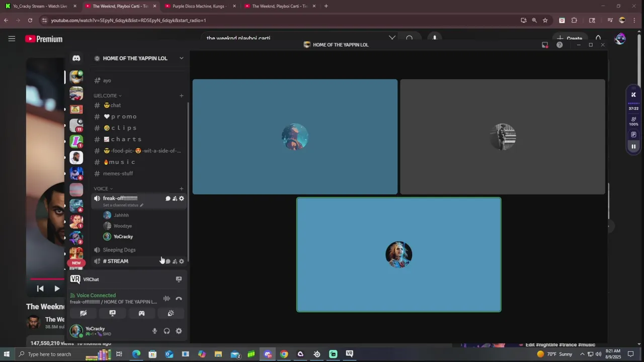Invite people to freak-off voice channel

tap(175, 199)
